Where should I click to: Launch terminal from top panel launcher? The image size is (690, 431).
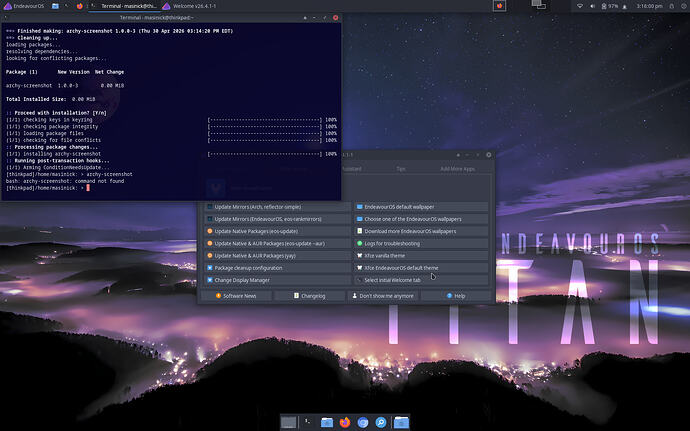tap(67, 6)
